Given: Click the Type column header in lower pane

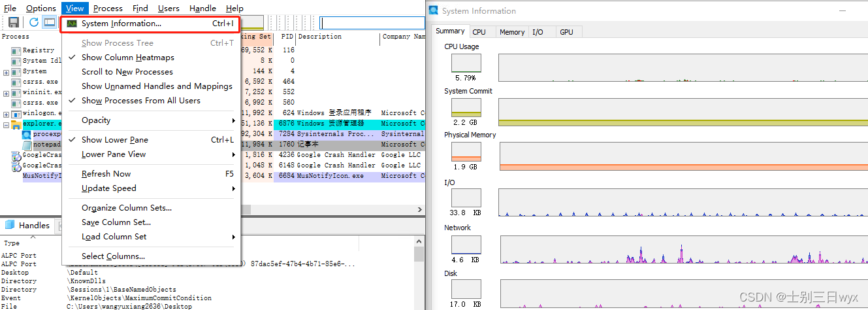Looking at the screenshot, I should click(12, 243).
